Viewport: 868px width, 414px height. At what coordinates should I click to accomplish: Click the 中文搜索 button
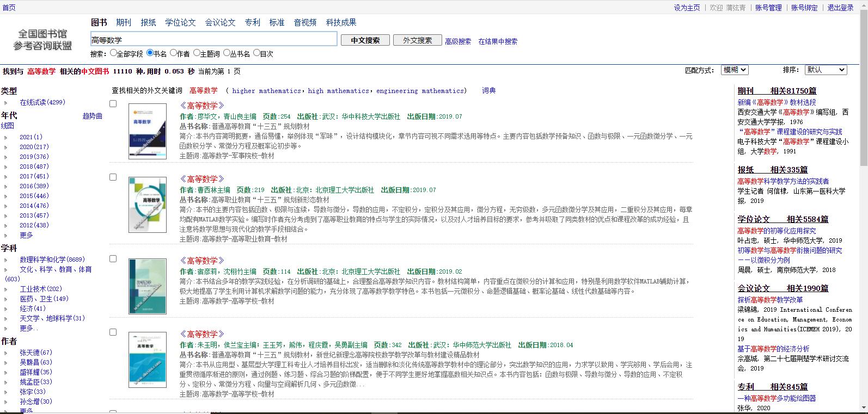(x=365, y=40)
